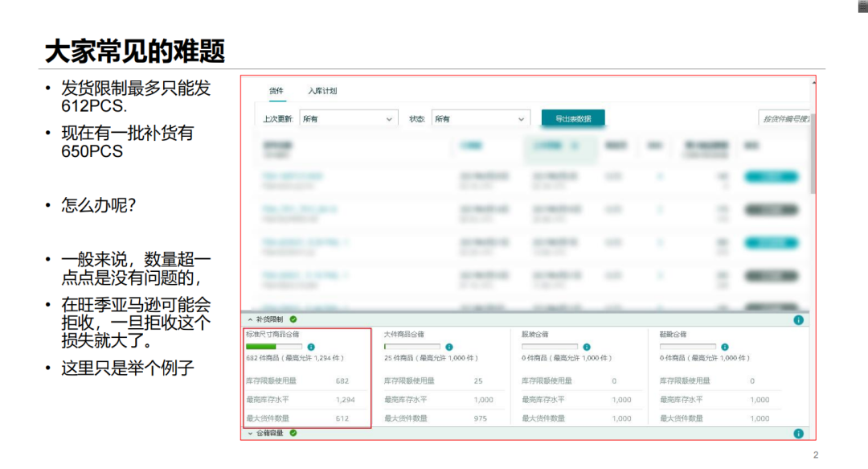Click the 最高库存水平 value 1,294
This screenshot has height=469, width=868.
click(x=346, y=400)
